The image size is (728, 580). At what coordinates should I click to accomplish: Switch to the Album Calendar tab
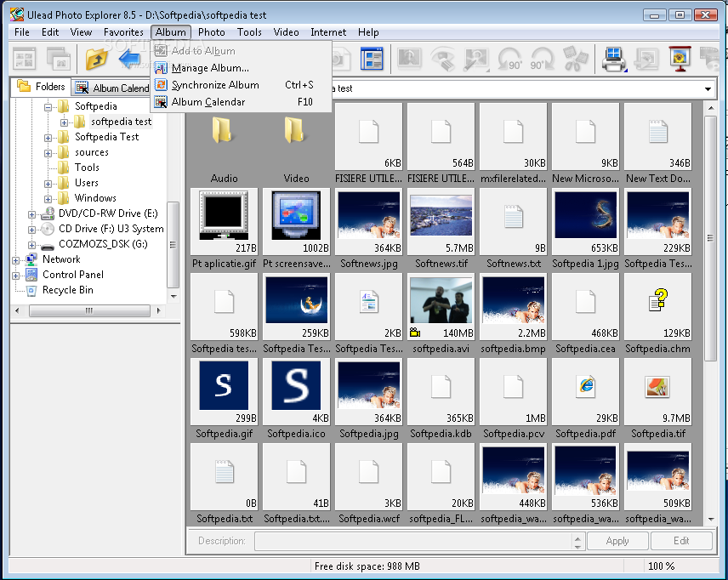[111, 88]
